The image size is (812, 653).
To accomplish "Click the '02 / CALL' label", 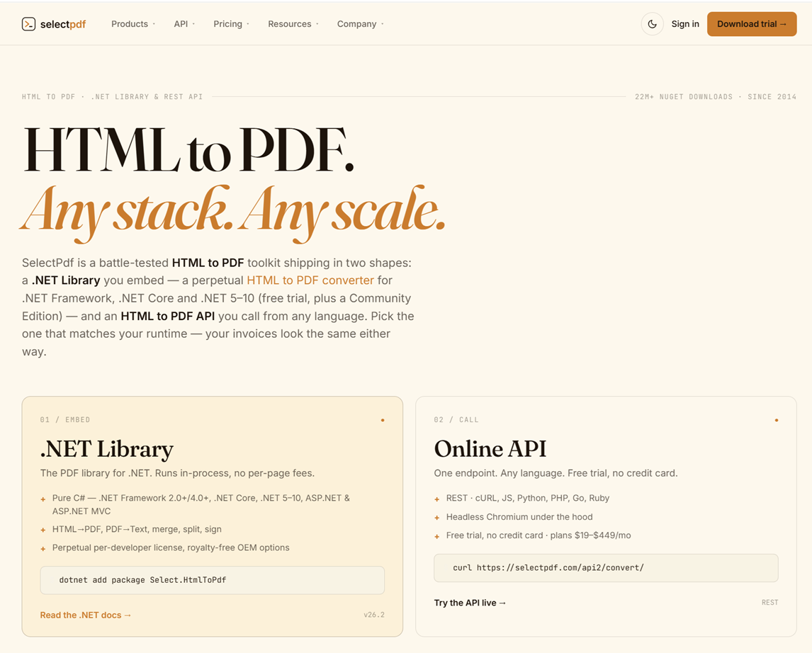I will [456, 420].
